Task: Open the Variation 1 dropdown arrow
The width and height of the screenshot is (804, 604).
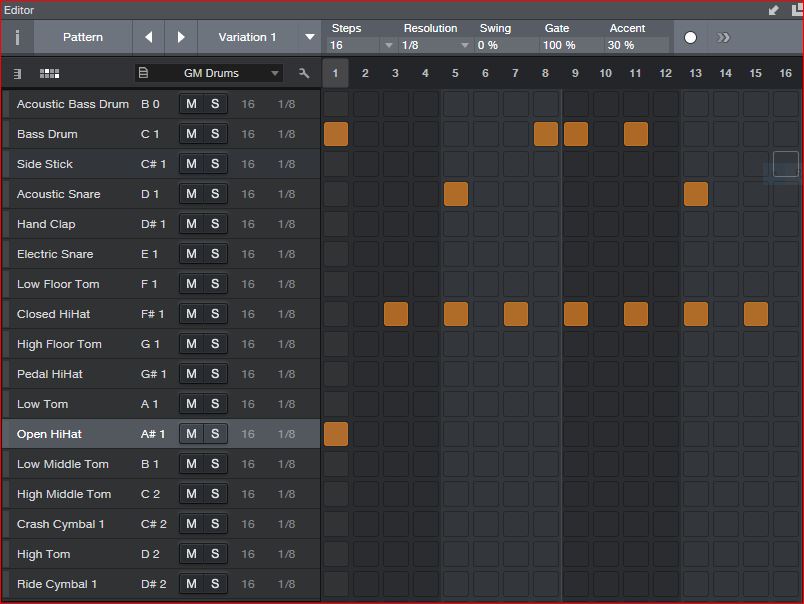Action: [x=310, y=37]
